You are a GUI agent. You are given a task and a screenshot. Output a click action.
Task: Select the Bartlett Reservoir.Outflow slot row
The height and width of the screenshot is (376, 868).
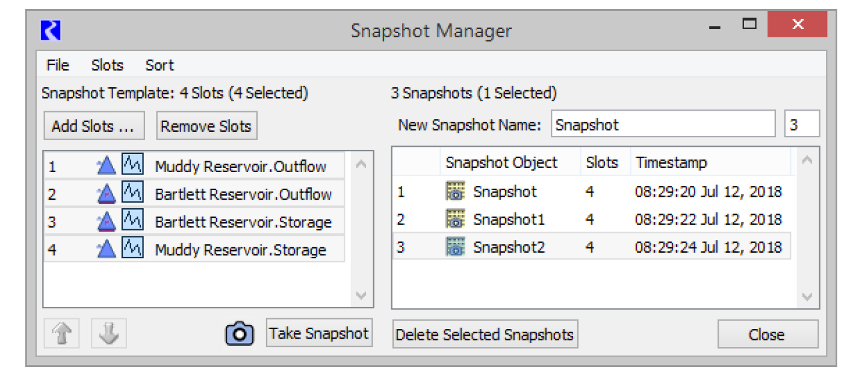click(x=243, y=194)
